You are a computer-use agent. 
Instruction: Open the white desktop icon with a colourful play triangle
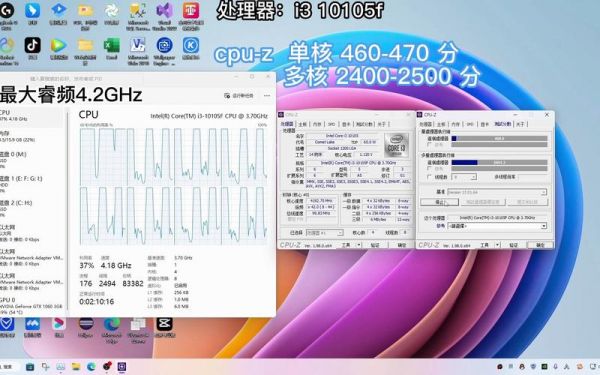(x=59, y=324)
